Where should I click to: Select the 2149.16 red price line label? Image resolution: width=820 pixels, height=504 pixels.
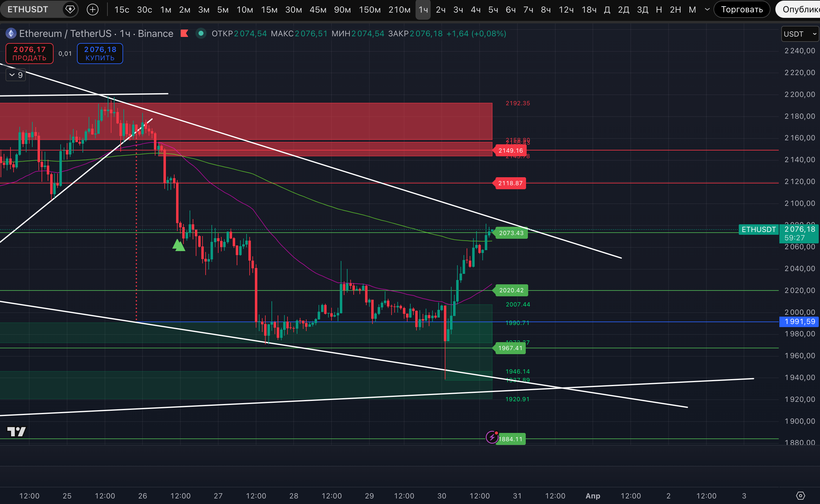click(x=510, y=150)
